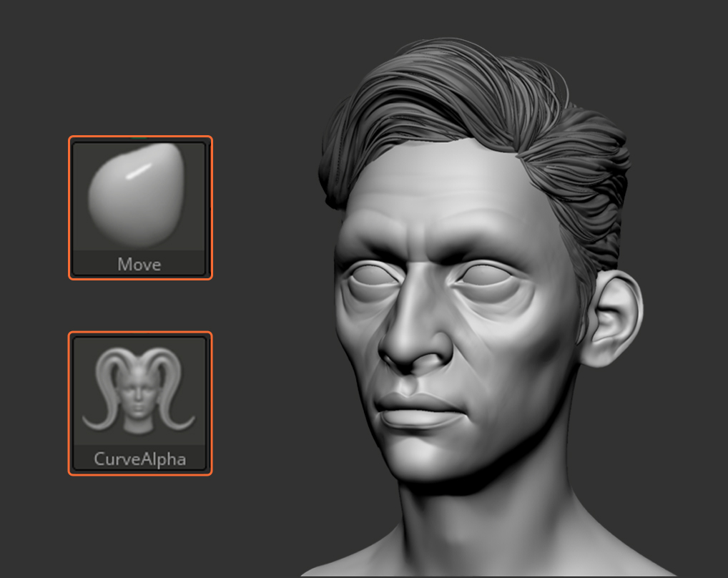Select the CurveAlpha brush icon
Image resolution: width=728 pixels, height=578 pixels.
click(x=140, y=403)
